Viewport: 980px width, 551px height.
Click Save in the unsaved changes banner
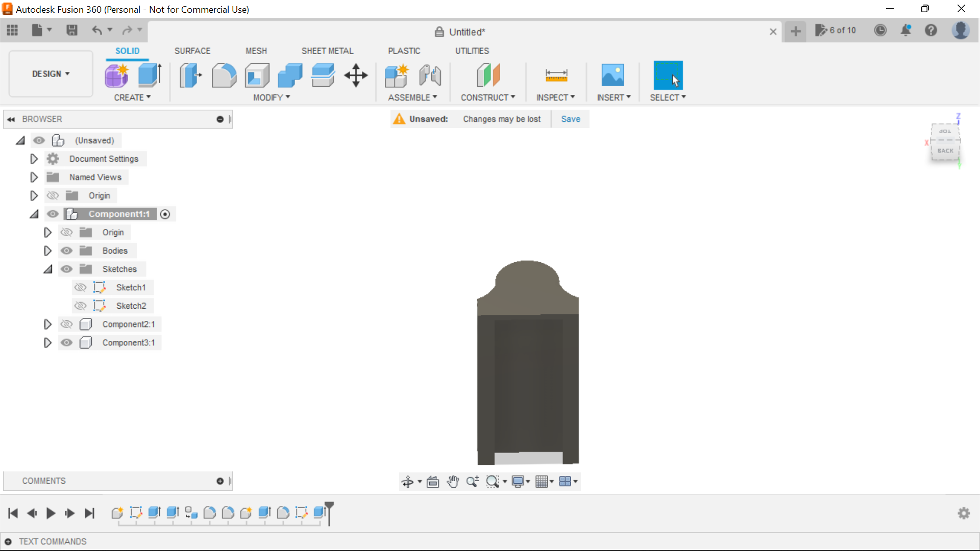pyautogui.click(x=570, y=119)
